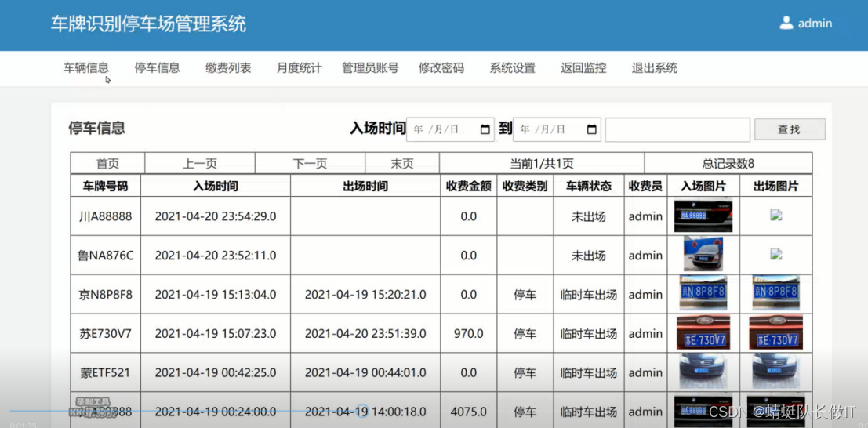Click the 出场图片 column header
This screenshot has width=868, height=428.
coord(775,186)
